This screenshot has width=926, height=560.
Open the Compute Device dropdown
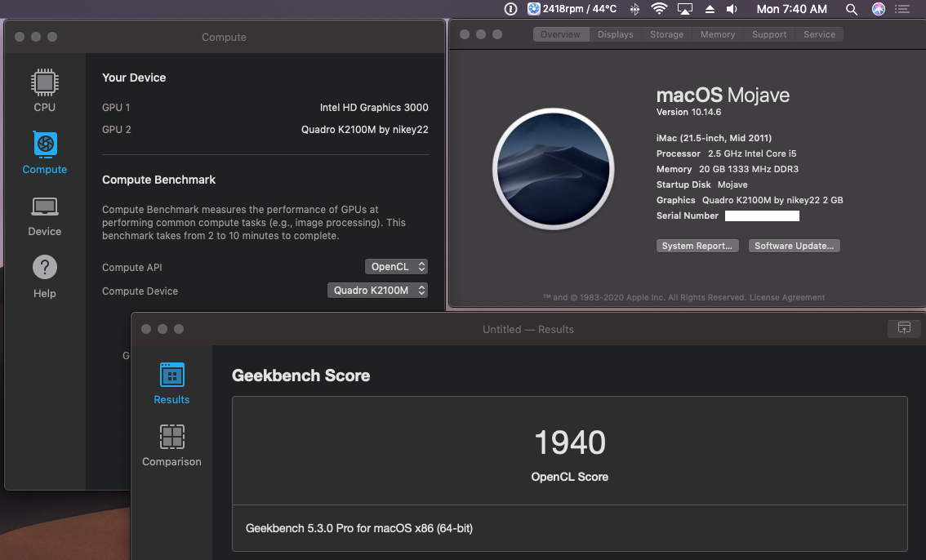pos(377,291)
